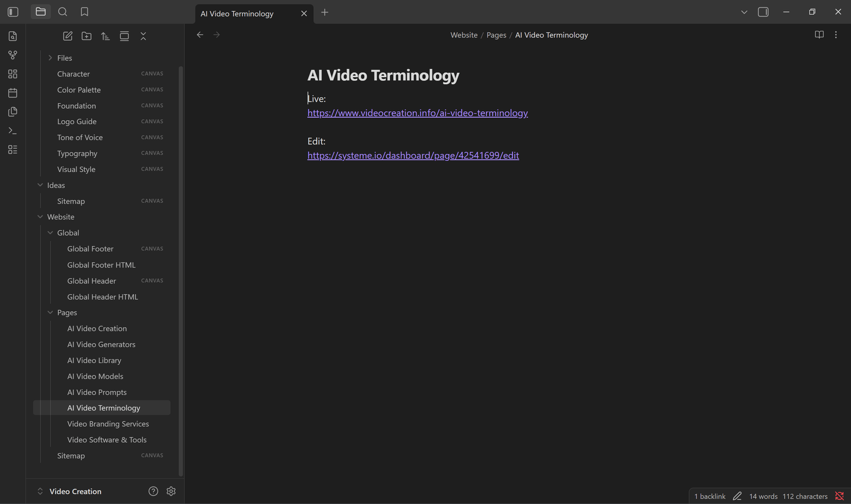Viewport: 851px width, 504px height.
Task: Collapse the Ideas folder
Action: (x=40, y=185)
